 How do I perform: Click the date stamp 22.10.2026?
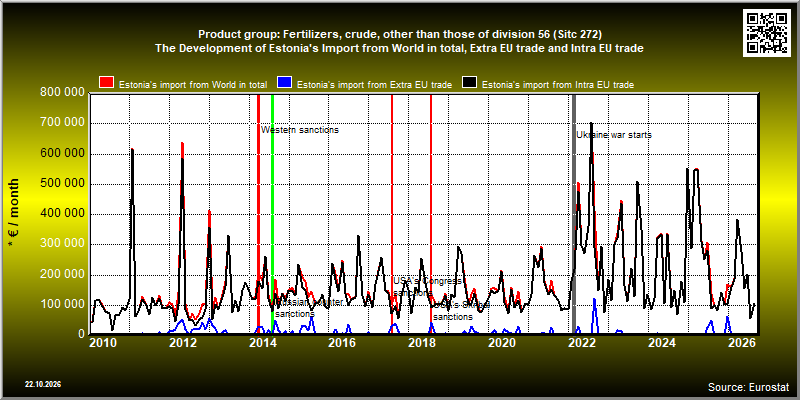(x=43, y=384)
